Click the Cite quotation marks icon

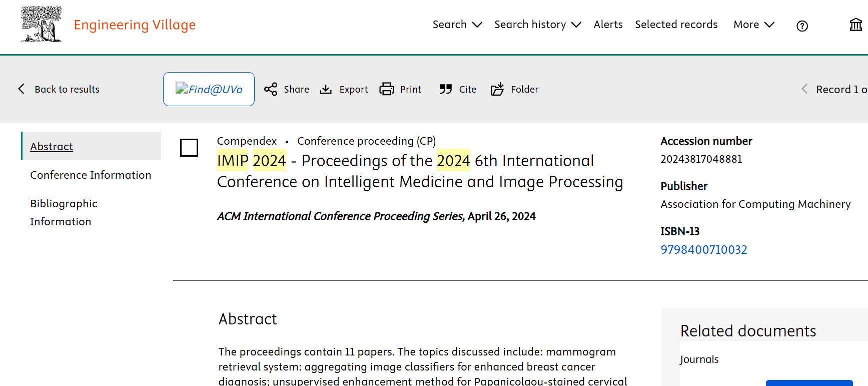pos(445,89)
